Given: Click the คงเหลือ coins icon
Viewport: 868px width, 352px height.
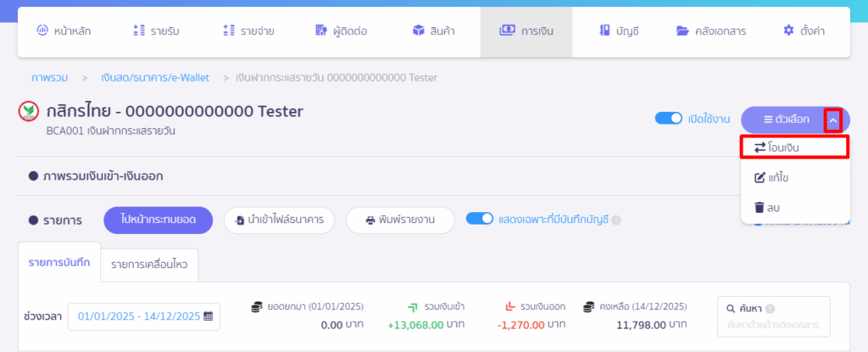Looking at the screenshot, I should click(x=589, y=306).
